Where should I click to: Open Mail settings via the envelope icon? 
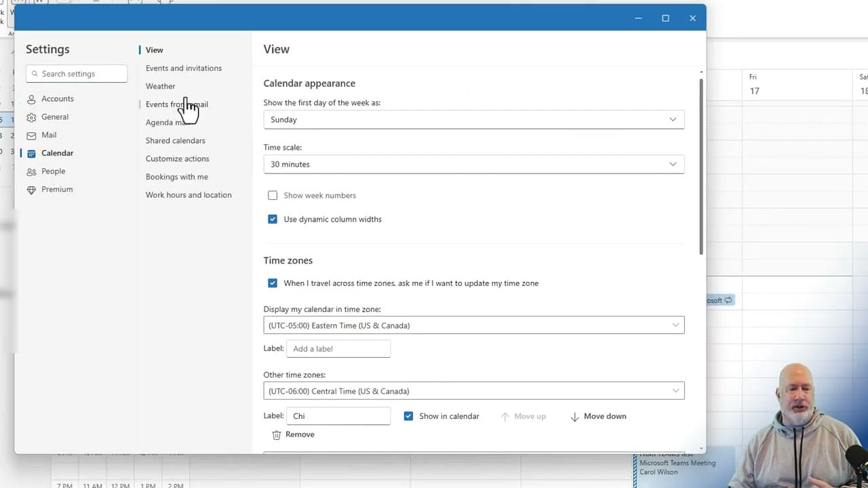[x=31, y=135]
